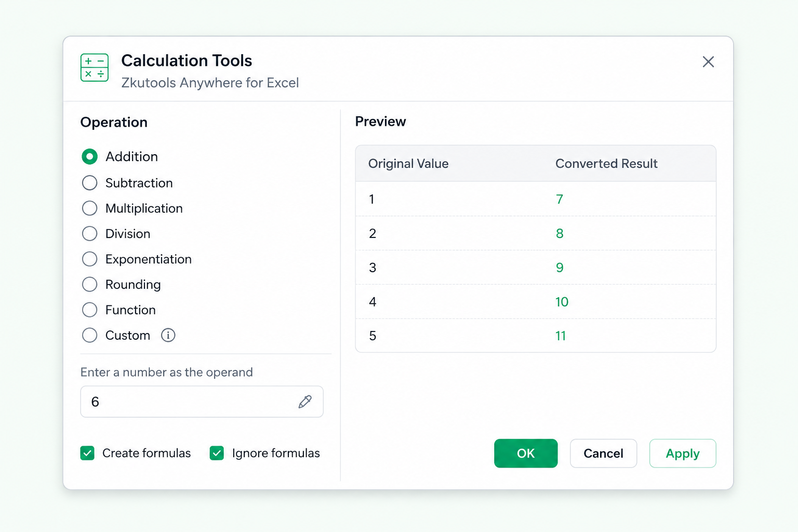This screenshot has width=798, height=532.
Task: Click the Cancel button
Action: click(x=603, y=454)
